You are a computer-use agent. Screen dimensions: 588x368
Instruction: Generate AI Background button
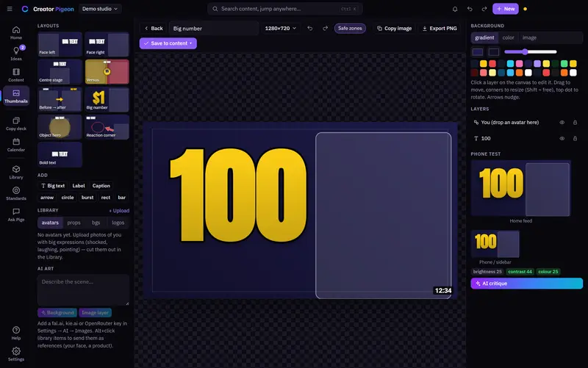point(57,312)
